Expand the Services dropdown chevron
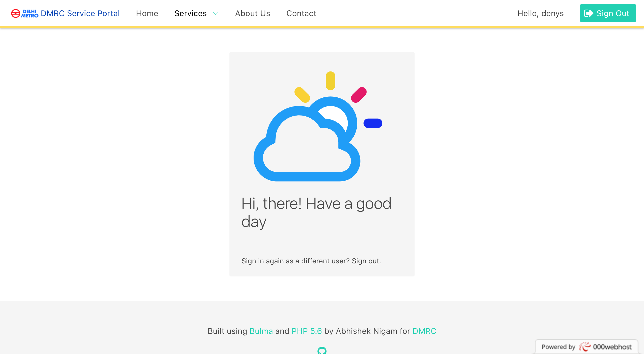Screen dimensions: 644x354 click(x=216, y=13)
